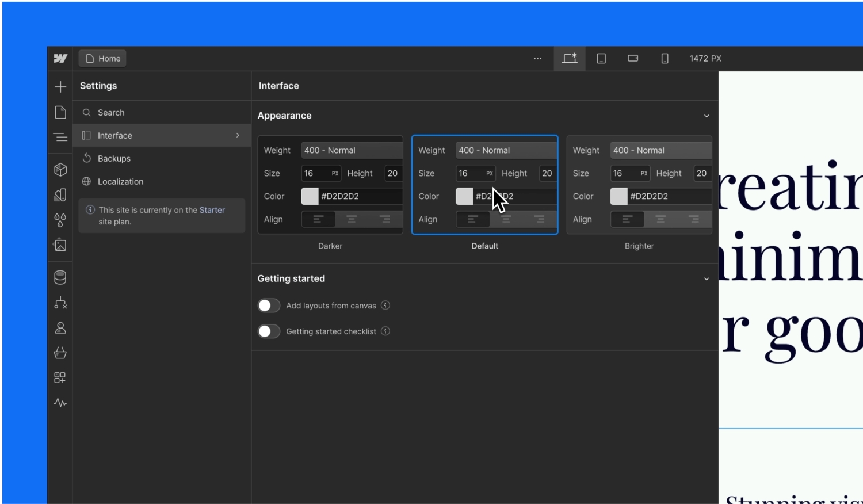Open Backups settings
863x504 pixels.
114,159
